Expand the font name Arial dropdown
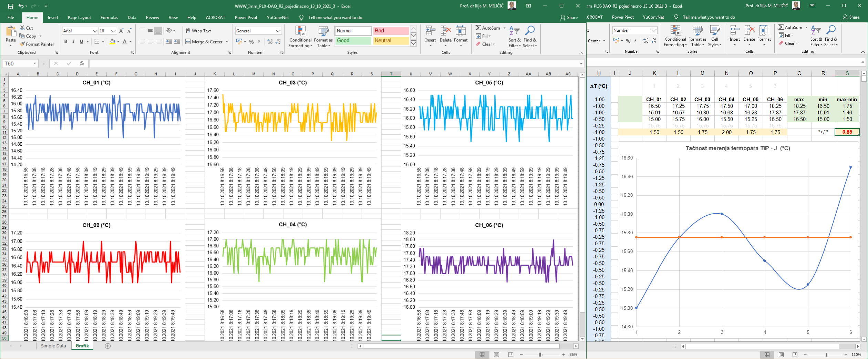Image resolution: width=868 pixels, height=359 pixels. 95,31
